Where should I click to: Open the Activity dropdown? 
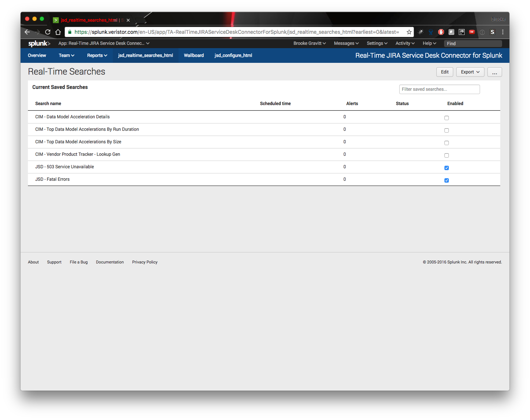(x=405, y=43)
